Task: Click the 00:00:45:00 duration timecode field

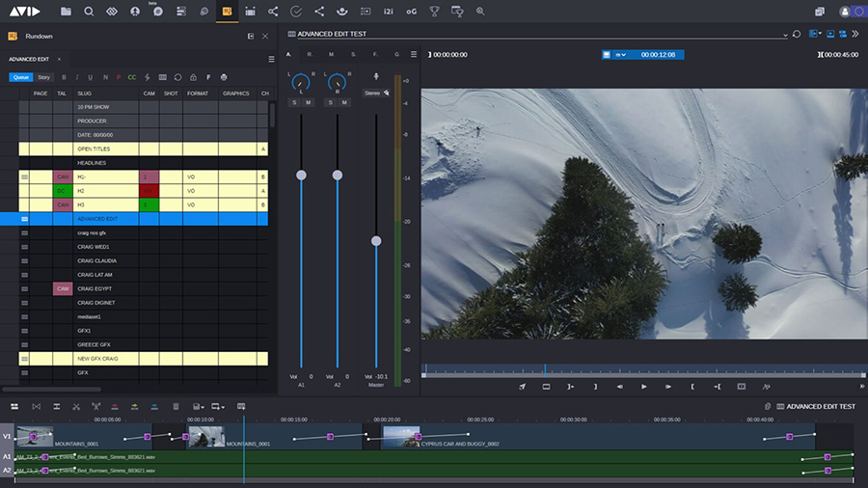Action: coord(843,55)
